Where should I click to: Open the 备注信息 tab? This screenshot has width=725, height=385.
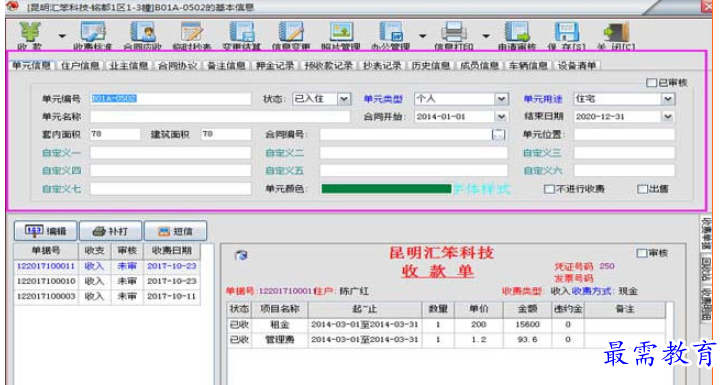(226, 66)
